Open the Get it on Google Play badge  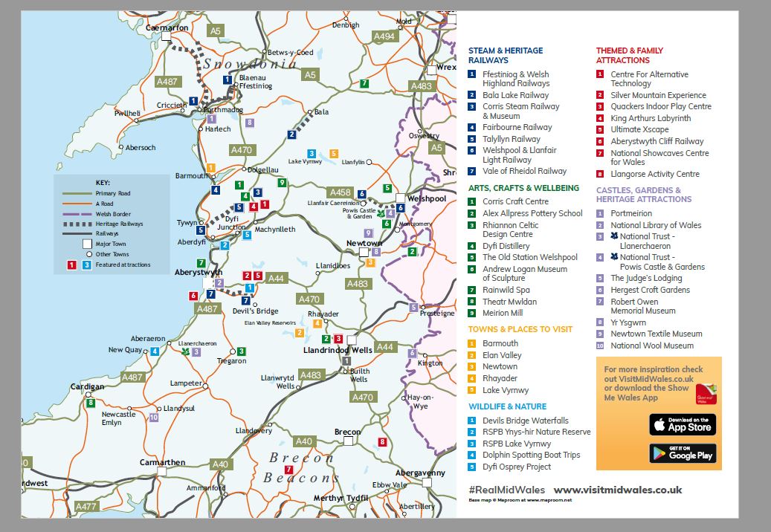tap(683, 453)
